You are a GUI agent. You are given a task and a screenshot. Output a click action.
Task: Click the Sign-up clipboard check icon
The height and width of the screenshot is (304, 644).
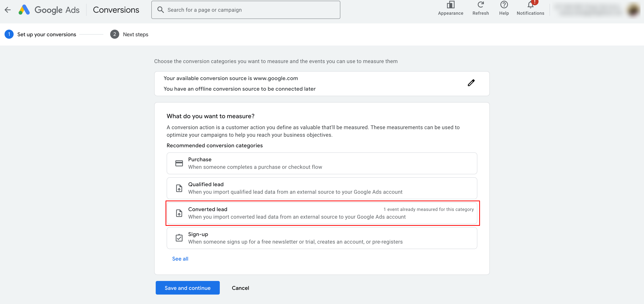coord(179,238)
